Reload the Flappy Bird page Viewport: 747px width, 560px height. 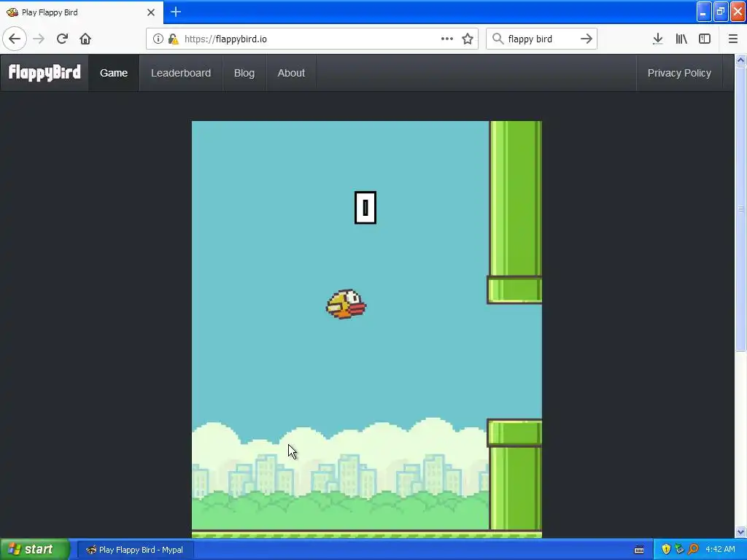62,39
